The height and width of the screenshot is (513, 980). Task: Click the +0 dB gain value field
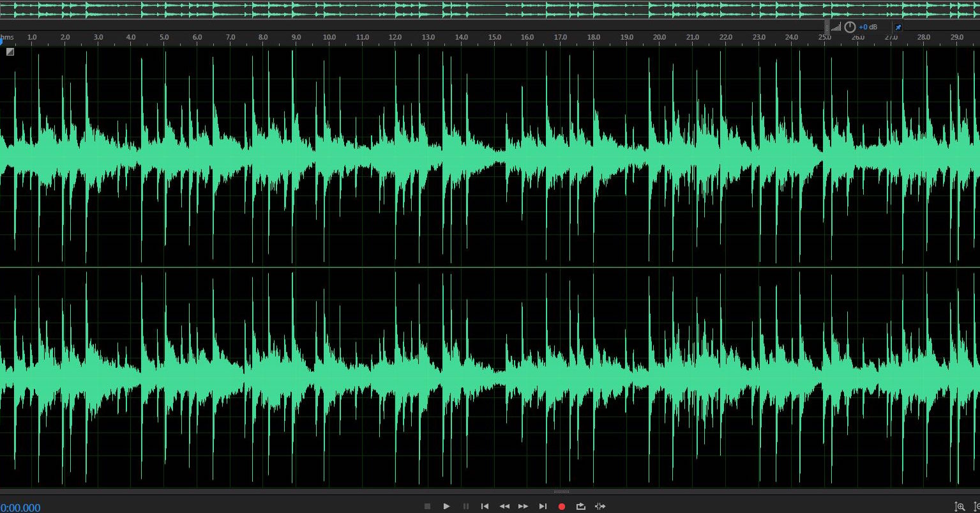868,27
